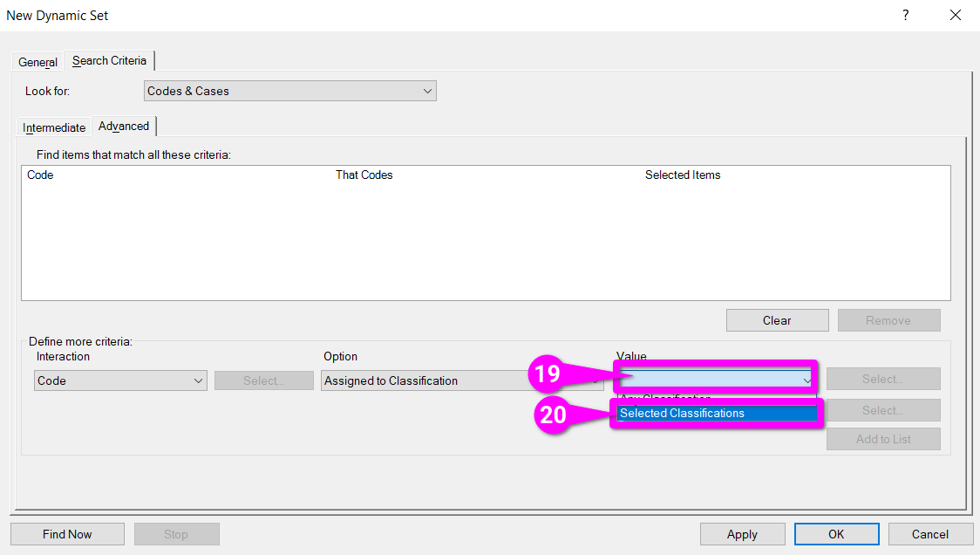Image resolution: width=980 pixels, height=555 pixels.
Task: Click the Apply button
Action: click(x=742, y=534)
